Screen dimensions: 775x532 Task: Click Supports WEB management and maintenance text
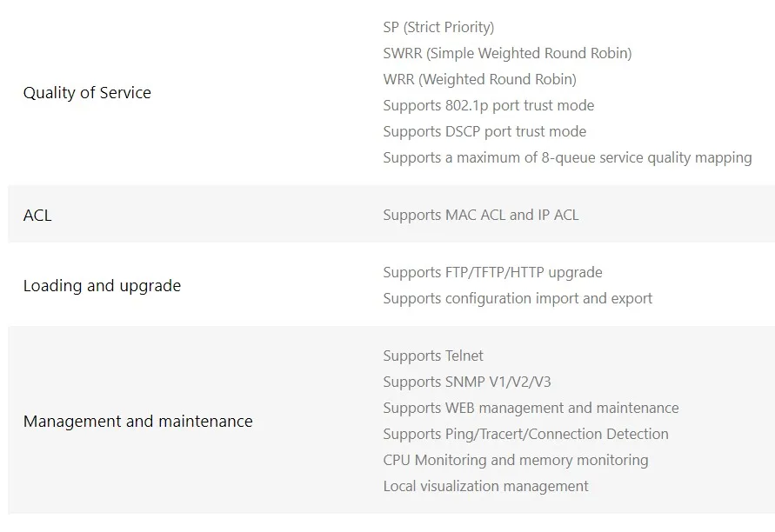pos(531,409)
